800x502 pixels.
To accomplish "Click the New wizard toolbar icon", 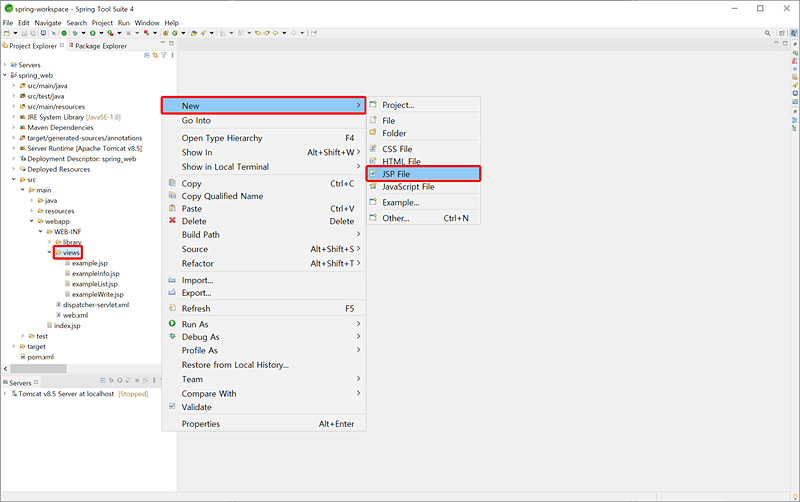I will coord(7,33).
